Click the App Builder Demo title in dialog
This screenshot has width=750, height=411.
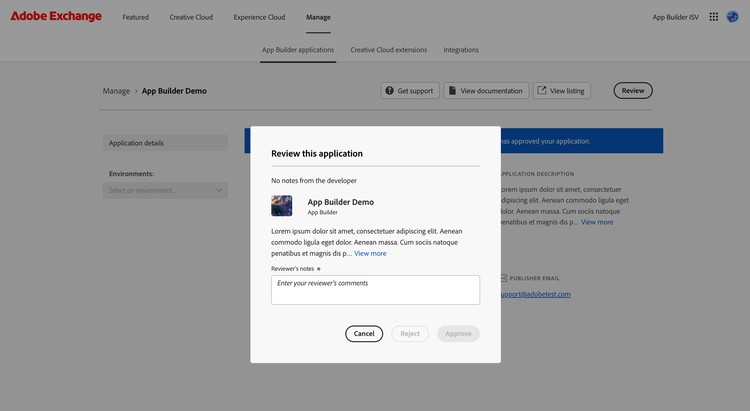click(x=341, y=202)
